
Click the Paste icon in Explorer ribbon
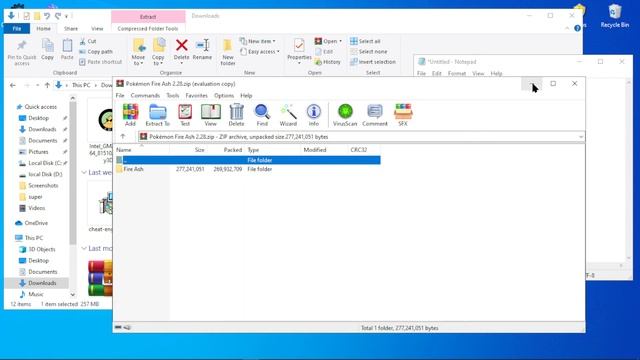[67, 50]
